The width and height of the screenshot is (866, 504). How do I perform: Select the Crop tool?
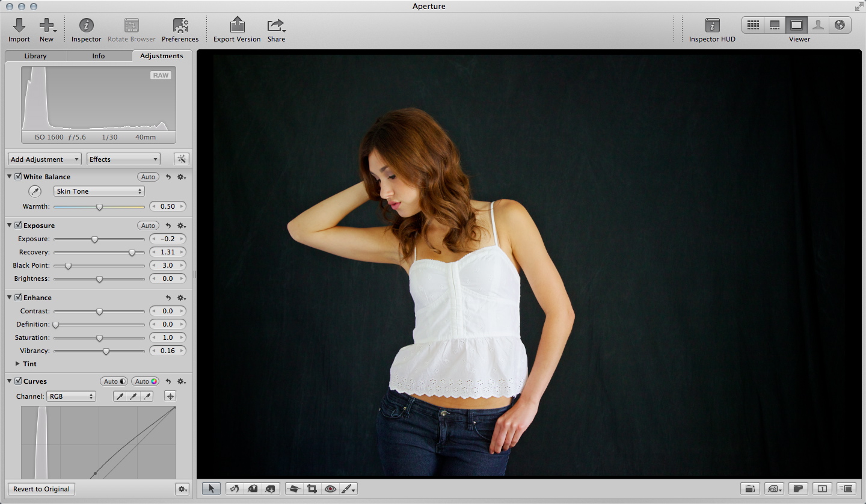[x=312, y=489]
